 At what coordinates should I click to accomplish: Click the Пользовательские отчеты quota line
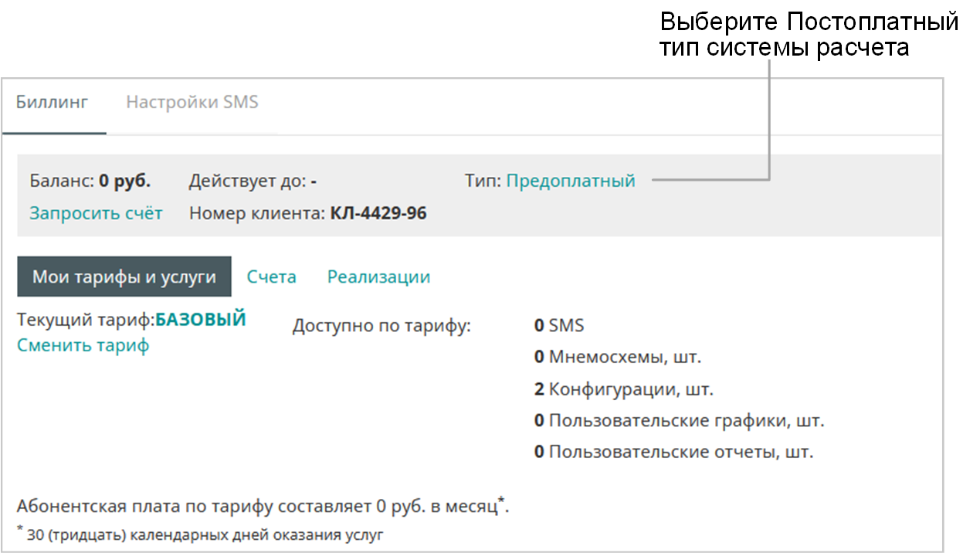[673, 452]
